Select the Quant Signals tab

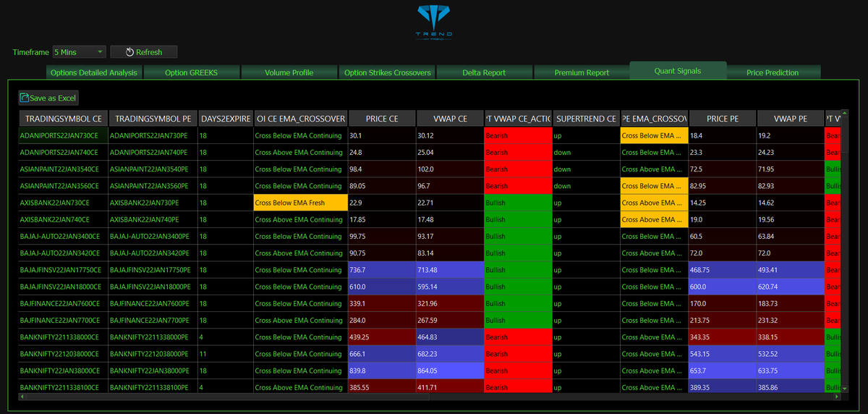[x=678, y=70]
